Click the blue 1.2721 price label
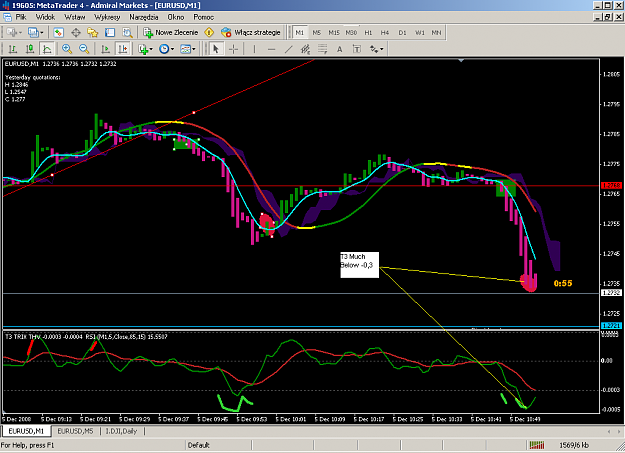This screenshot has height=453, width=625. pos(611,326)
